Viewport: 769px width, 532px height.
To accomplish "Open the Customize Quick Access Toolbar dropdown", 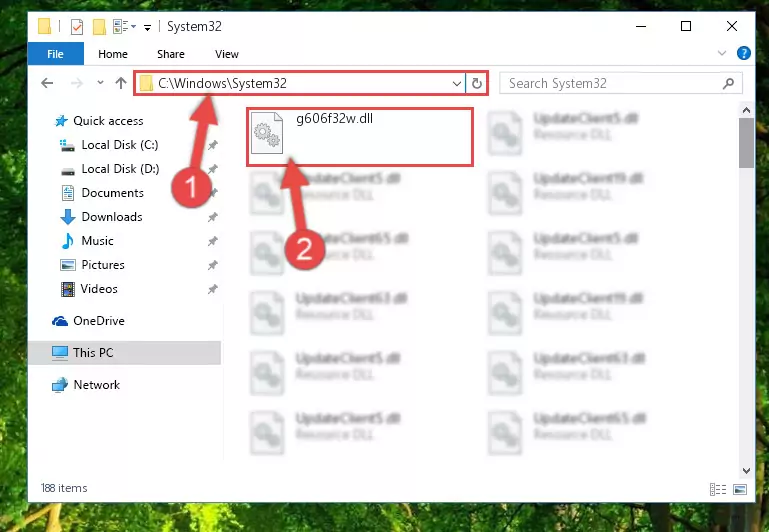I will (147, 27).
